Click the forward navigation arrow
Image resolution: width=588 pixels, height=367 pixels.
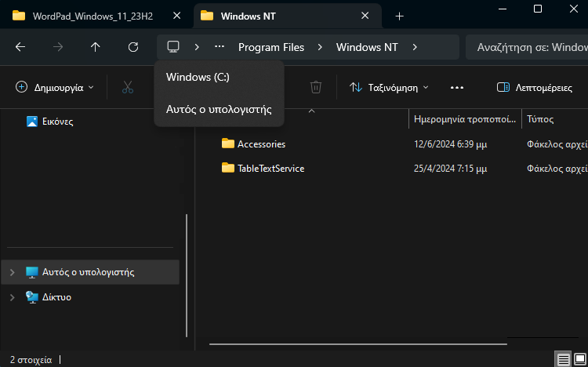pyautogui.click(x=58, y=47)
